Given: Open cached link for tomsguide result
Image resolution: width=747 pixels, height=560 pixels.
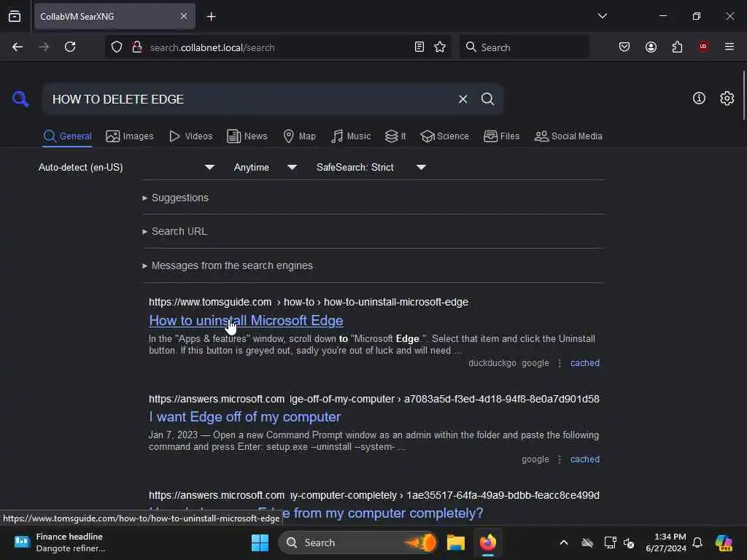Looking at the screenshot, I should point(584,363).
